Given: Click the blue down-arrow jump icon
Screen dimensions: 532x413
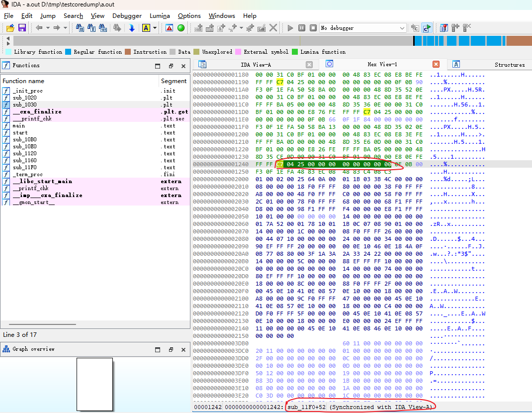Looking at the screenshot, I should point(132,28).
